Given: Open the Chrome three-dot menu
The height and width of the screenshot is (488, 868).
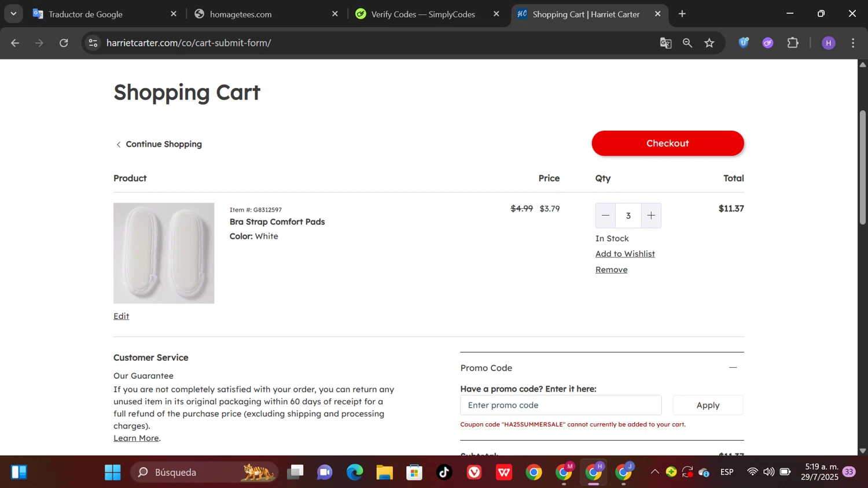Looking at the screenshot, I should click(x=853, y=43).
